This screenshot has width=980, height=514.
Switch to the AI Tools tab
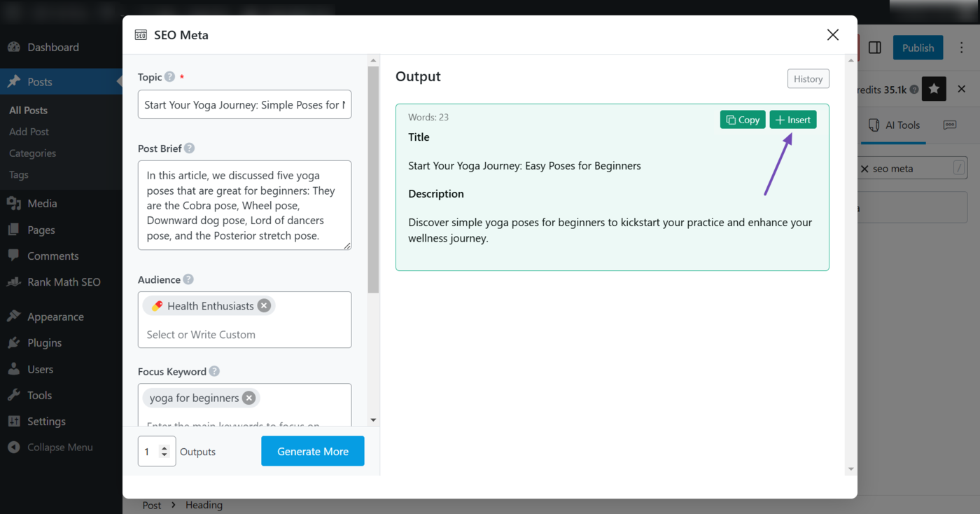(x=902, y=125)
